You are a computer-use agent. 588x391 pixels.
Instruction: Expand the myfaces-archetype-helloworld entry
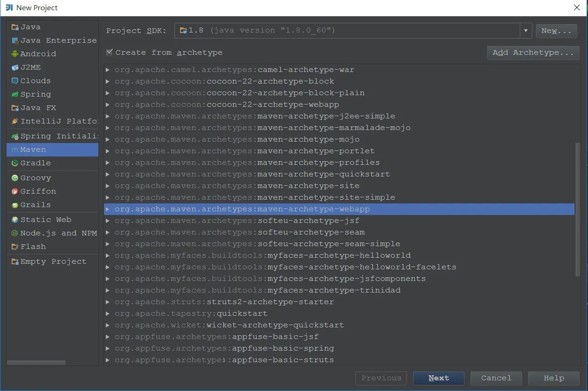[x=108, y=255]
